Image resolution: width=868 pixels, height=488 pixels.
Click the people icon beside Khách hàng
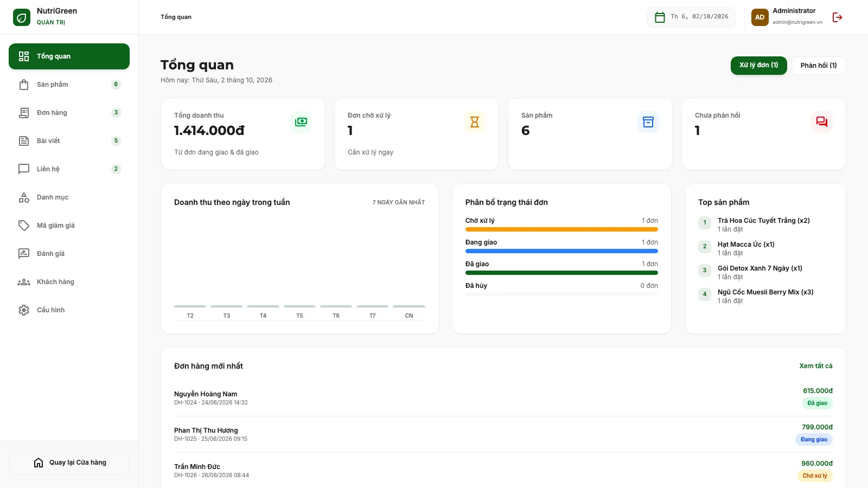click(24, 282)
